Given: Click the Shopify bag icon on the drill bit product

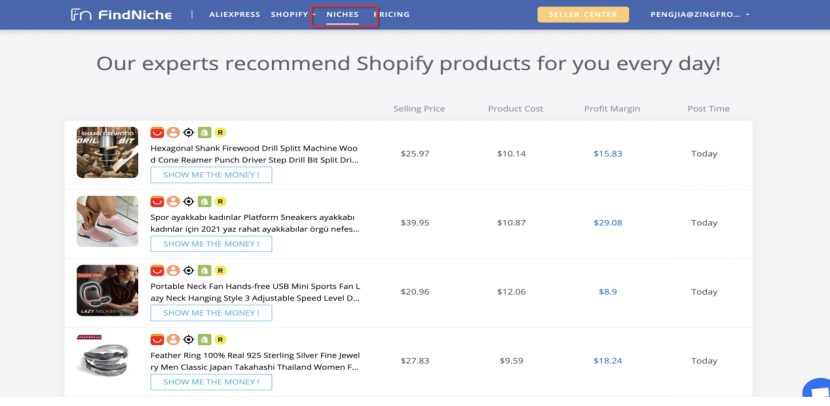Looking at the screenshot, I should [x=204, y=132].
